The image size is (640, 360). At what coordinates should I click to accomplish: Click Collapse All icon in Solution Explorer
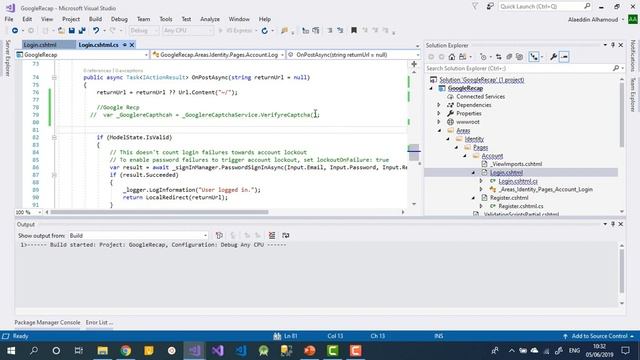[509, 57]
